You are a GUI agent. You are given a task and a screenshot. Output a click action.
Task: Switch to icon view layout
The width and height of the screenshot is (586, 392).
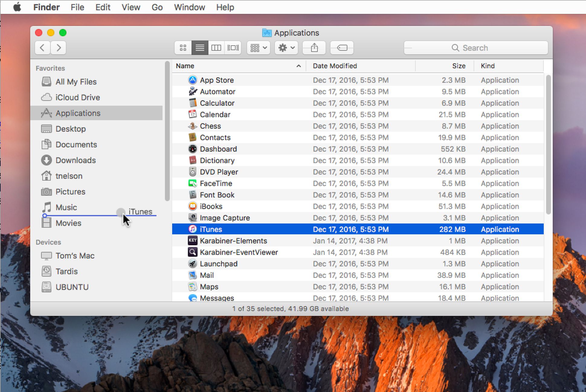(x=183, y=48)
